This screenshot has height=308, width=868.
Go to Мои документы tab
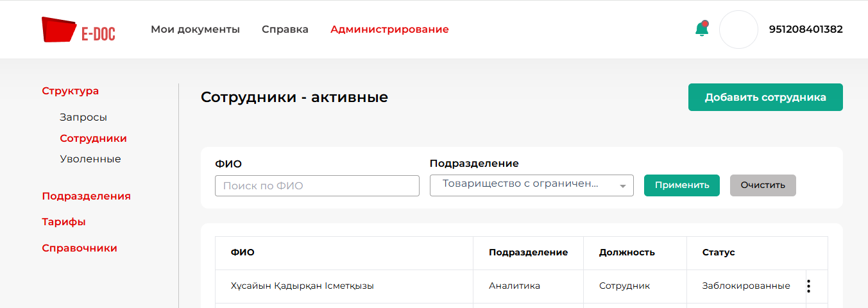coord(195,30)
